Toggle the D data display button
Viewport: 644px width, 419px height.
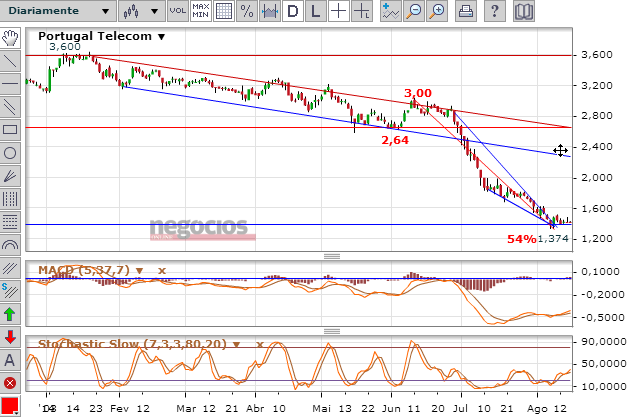[x=293, y=11]
